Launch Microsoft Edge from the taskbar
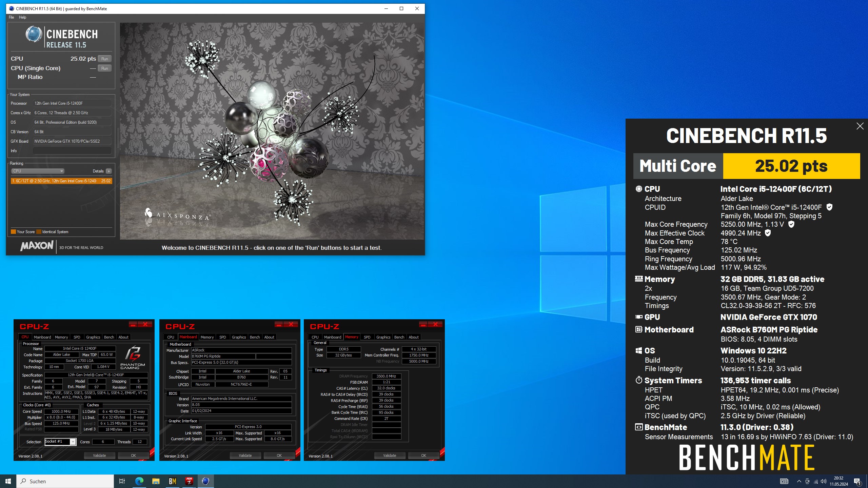Image resolution: width=868 pixels, height=488 pixels. pyautogui.click(x=139, y=481)
